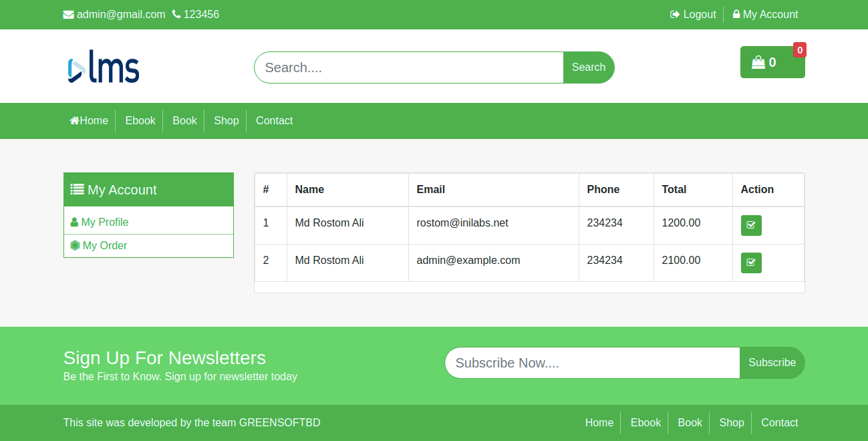Select My Order in the sidebar
The image size is (868, 441).
104,245
